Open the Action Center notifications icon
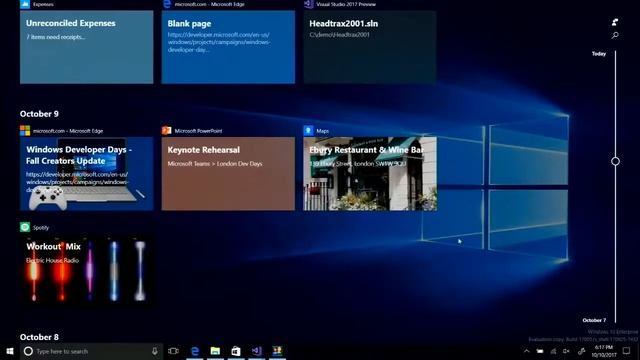This screenshot has width=640, height=360. (627, 351)
